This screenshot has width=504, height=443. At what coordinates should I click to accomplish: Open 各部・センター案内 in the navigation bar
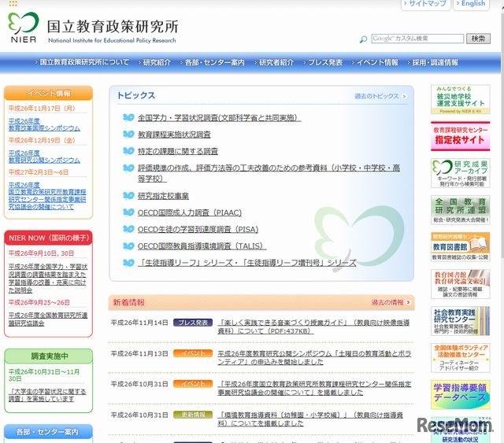[213, 62]
